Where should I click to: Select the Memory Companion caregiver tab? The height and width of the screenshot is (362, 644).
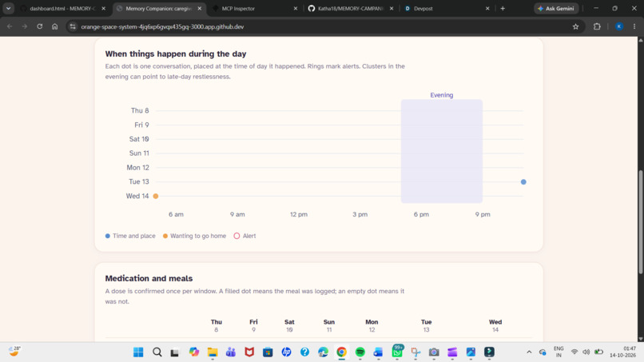(158, 8)
